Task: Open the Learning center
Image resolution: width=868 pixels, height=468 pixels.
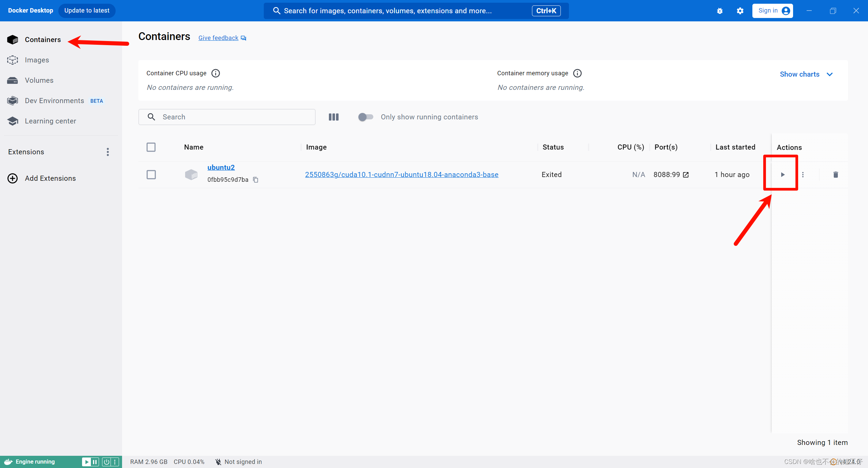Action: click(50, 121)
